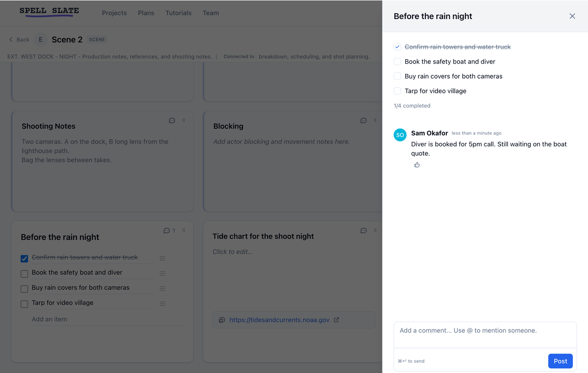Open the Tutorials page
Image resolution: width=588 pixels, height=373 pixels.
pyautogui.click(x=178, y=13)
